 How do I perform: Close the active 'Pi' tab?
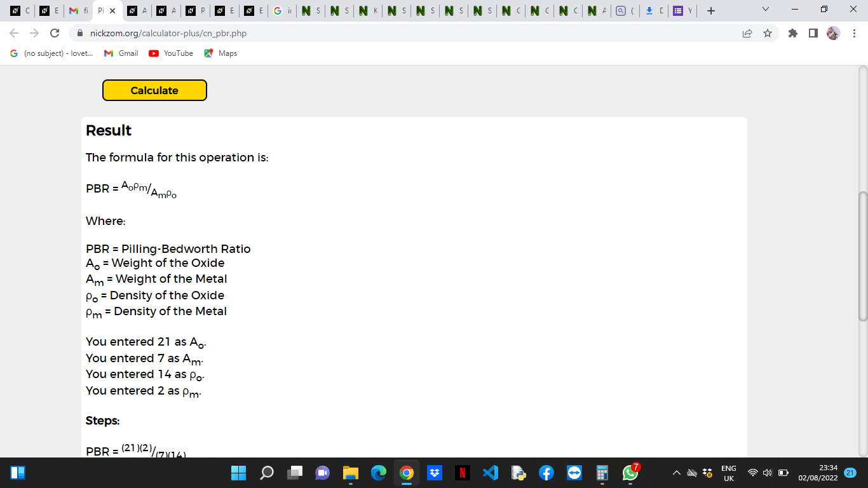click(x=112, y=11)
